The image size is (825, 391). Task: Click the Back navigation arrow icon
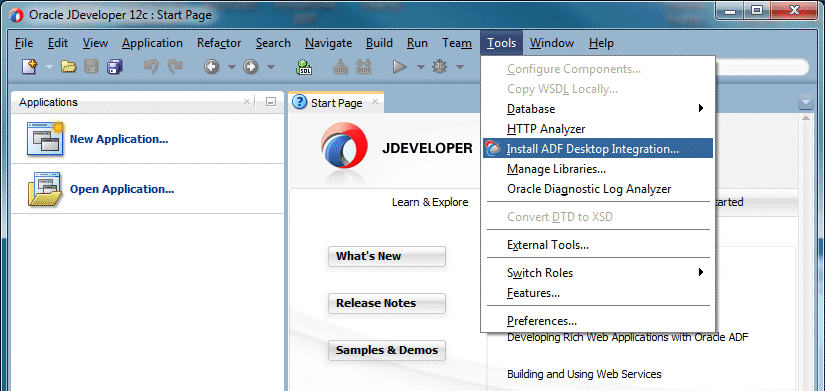coord(212,67)
